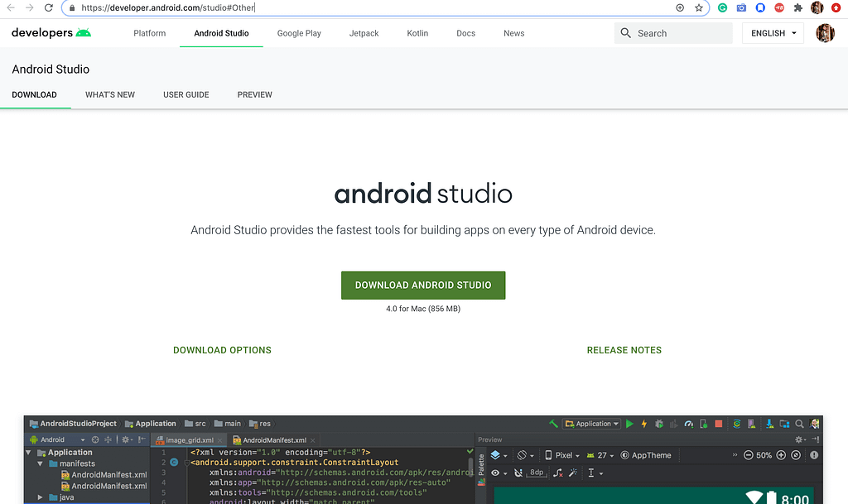Click the AppTheme theme selector
The width and height of the screenshot is (848, 504).
[646, 455]
